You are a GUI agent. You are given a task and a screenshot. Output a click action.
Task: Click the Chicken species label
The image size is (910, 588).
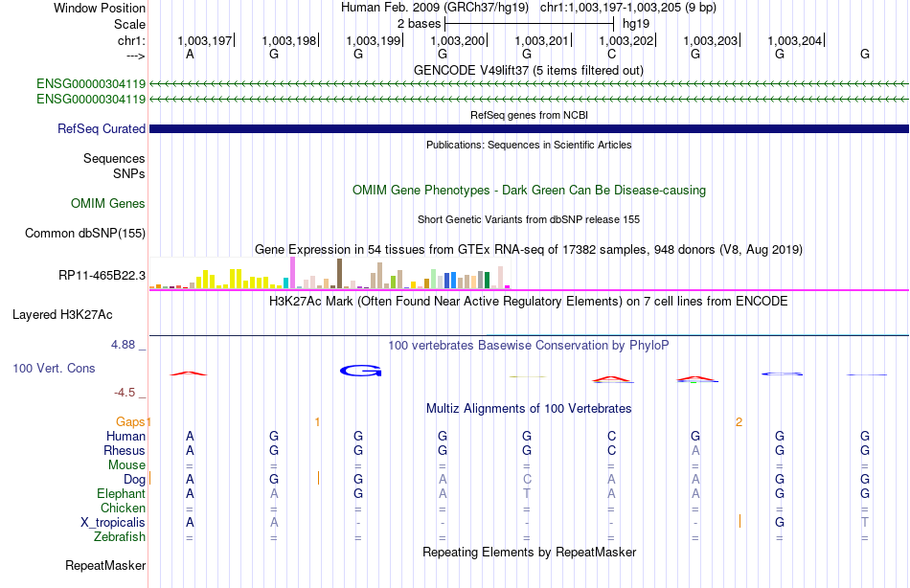tap(123, 508)
